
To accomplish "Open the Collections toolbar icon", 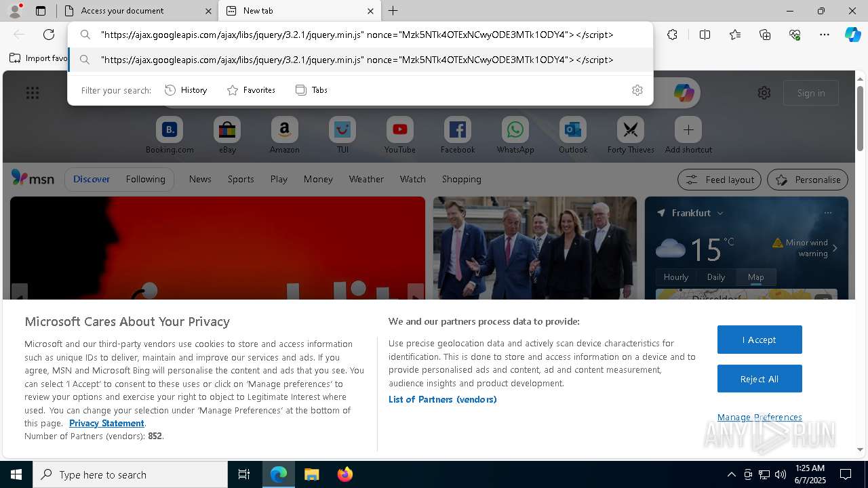I will tap(765, 35).
